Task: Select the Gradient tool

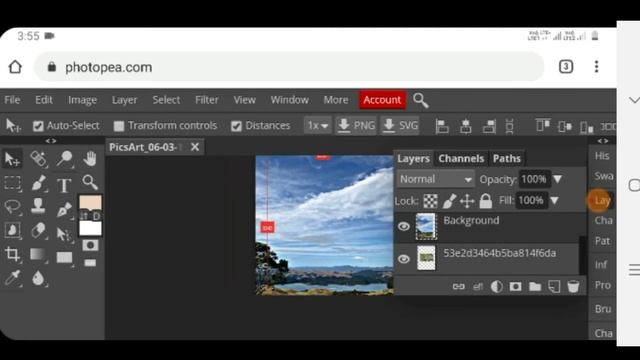Action: coord(38,254)
